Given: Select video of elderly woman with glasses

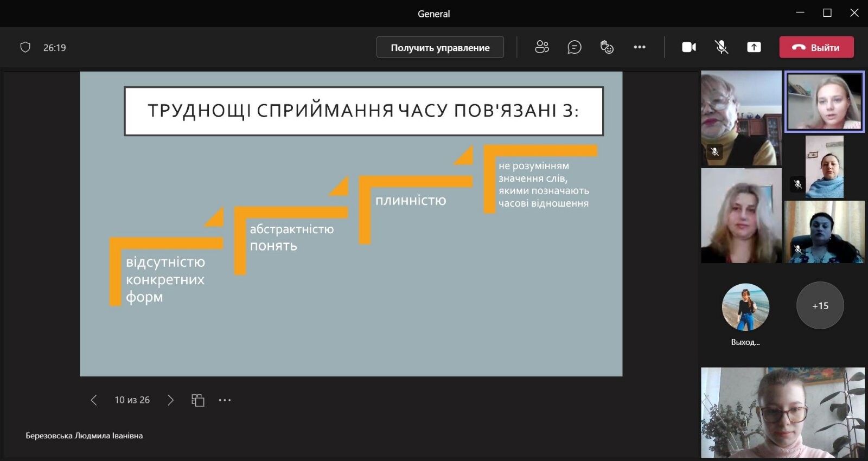Looking at the screenshot, I should [741, 118].
